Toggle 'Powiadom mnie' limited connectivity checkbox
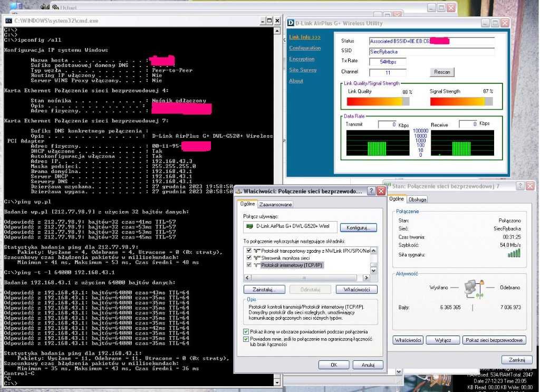 pyautogui.click(x=246, y=339)
